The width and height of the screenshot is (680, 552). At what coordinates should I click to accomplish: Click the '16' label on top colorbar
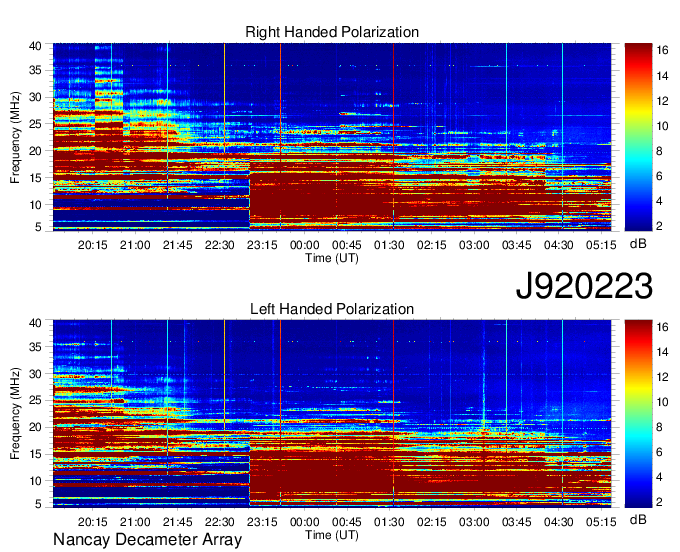pyautogui.click(x=662, y=50)
